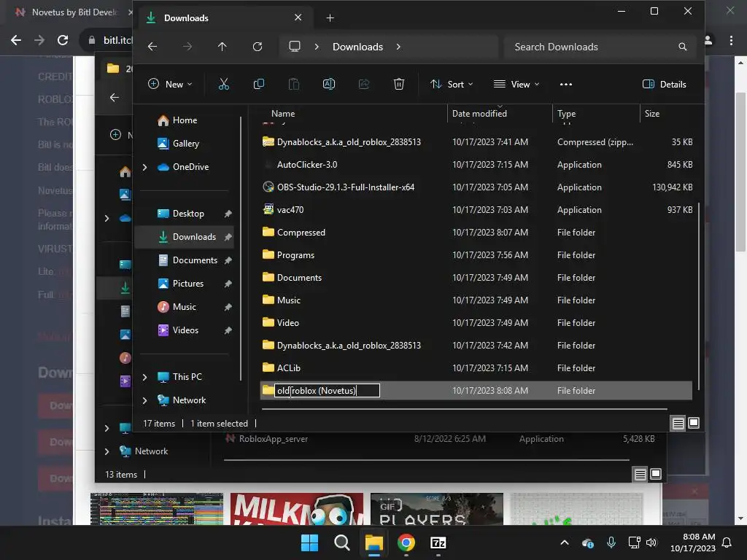This screenshot has width=747, height=560.
Task: Click the OneDrive cloud tray icon
Action: click(588, 542)
